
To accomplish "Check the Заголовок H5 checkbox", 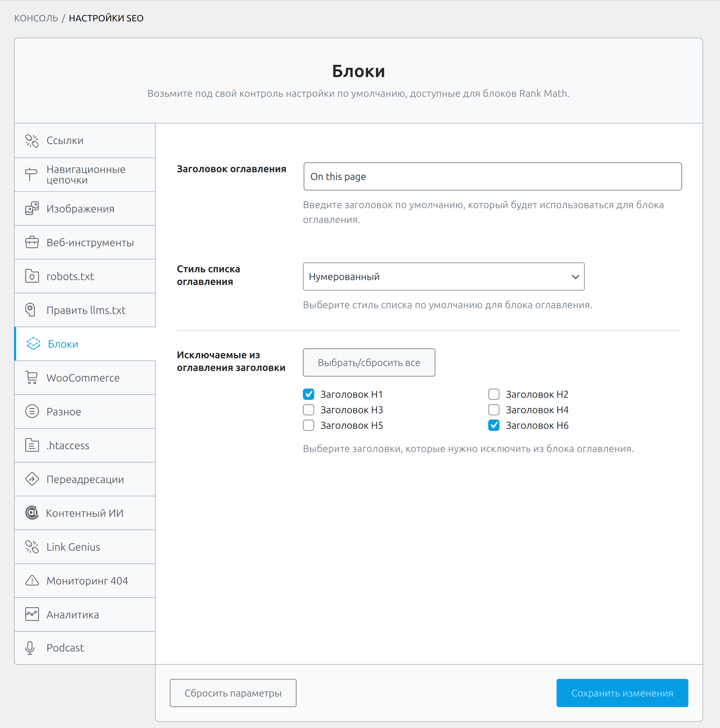I will coord(308,425).
